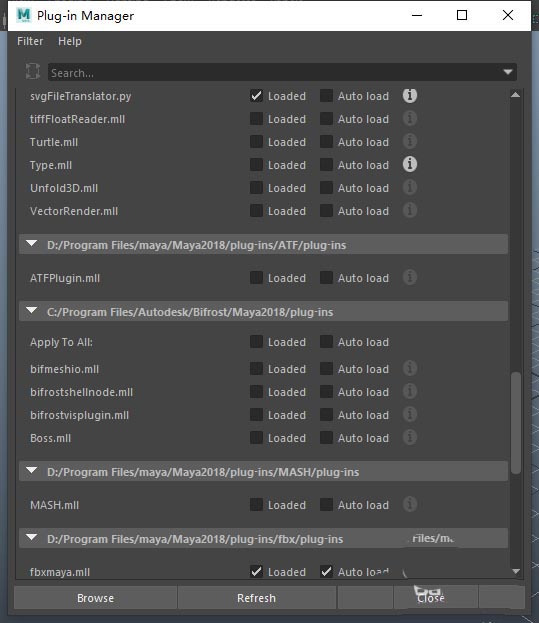Click the search filter icon left of Search field

33,72
